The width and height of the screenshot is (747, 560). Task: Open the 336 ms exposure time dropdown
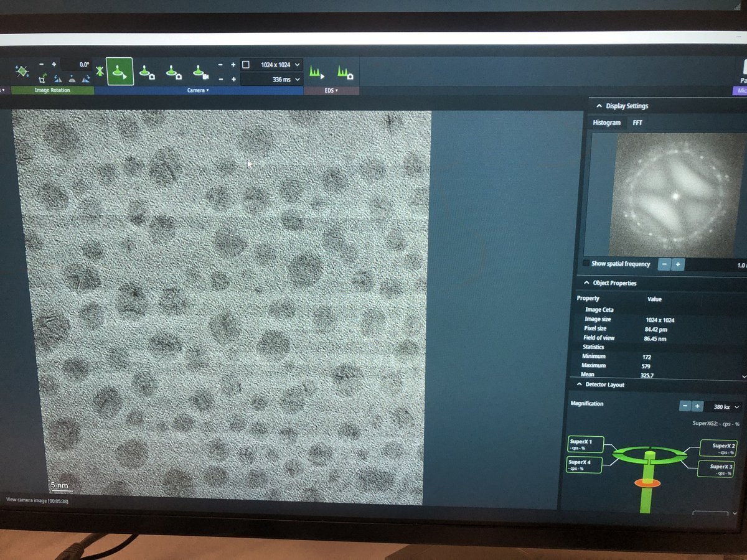click(297, 80)
